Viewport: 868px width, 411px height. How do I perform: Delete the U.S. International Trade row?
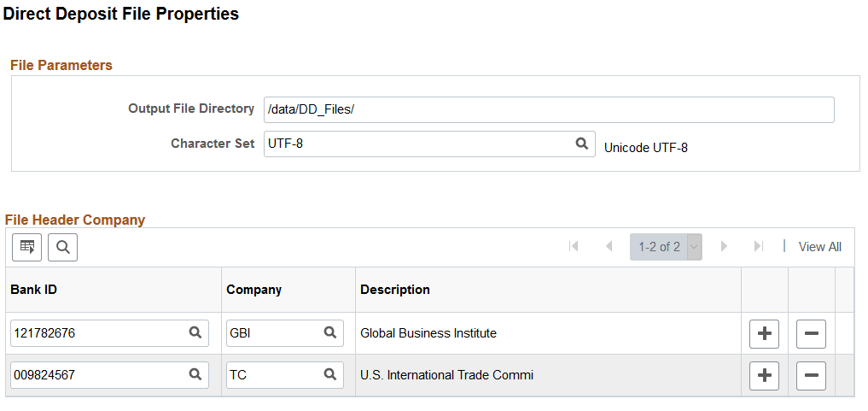click(811, 374)
